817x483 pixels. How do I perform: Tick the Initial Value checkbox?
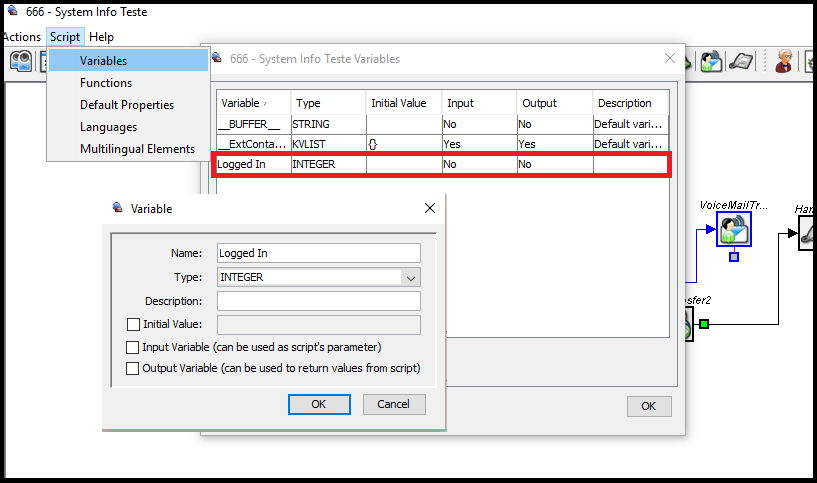coord(133,325)
